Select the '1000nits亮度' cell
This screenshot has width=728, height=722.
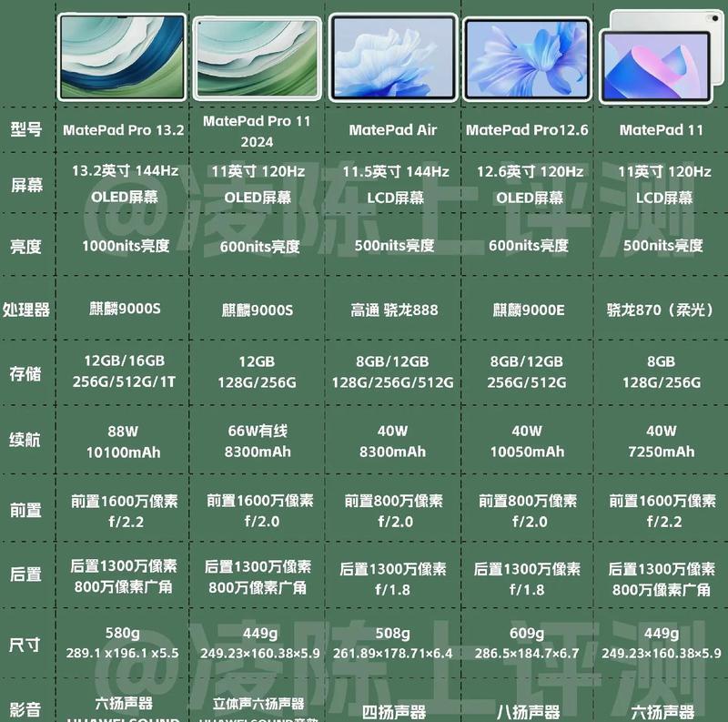126,246
